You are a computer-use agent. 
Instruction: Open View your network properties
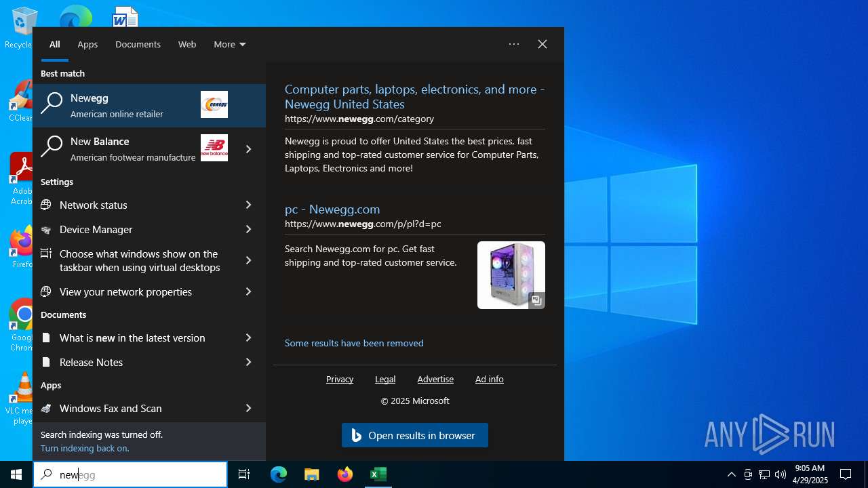(x=133, y=291)
